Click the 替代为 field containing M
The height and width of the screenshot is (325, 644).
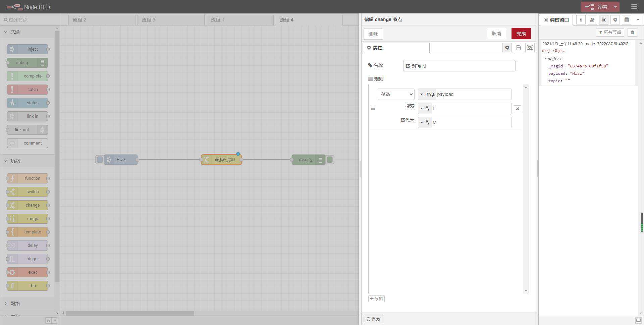[471, 122]
